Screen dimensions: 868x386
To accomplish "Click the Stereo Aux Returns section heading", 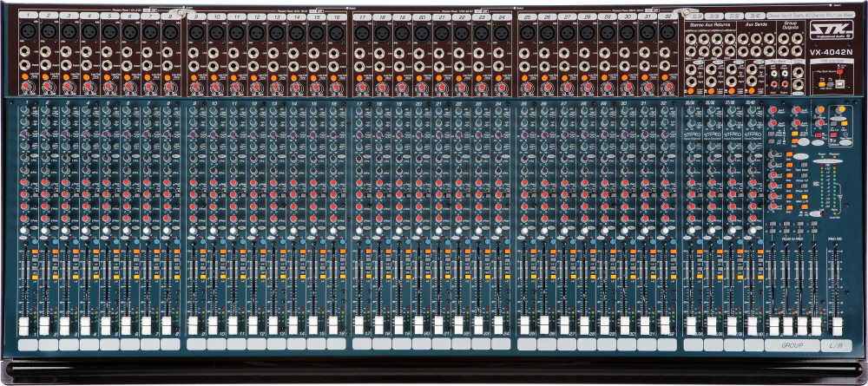I will [710, 25].
